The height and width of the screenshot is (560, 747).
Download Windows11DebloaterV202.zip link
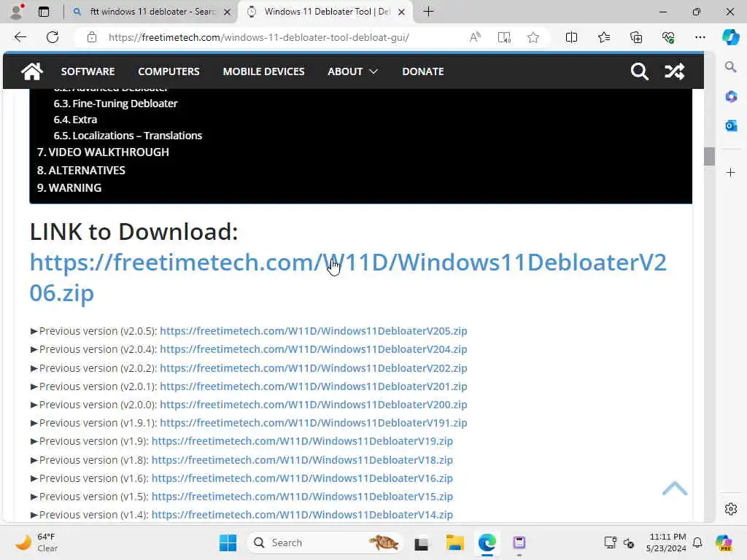[314, 368]
